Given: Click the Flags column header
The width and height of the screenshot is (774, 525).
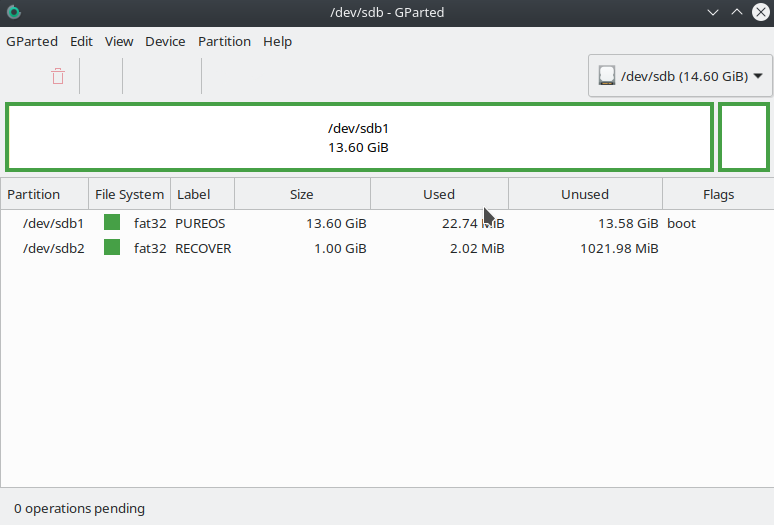Looking at the screenshot, I should click(718, 194).
